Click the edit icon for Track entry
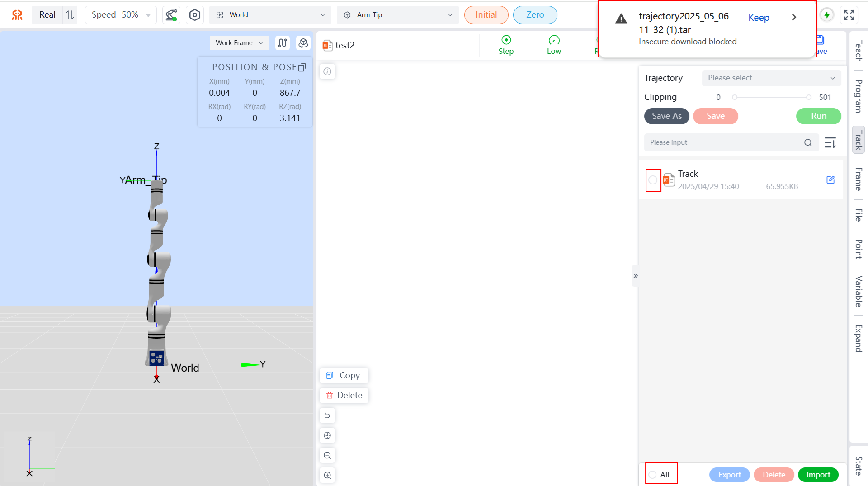Screen dimensions: 868x486 pyautogui.click(x=830, y=180)
